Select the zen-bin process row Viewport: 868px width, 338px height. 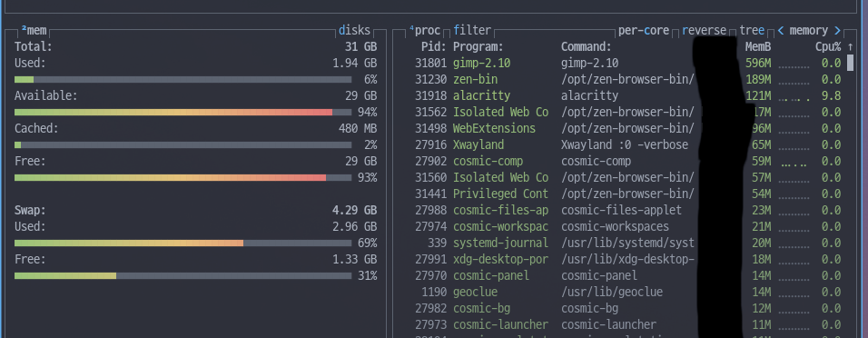620,79
